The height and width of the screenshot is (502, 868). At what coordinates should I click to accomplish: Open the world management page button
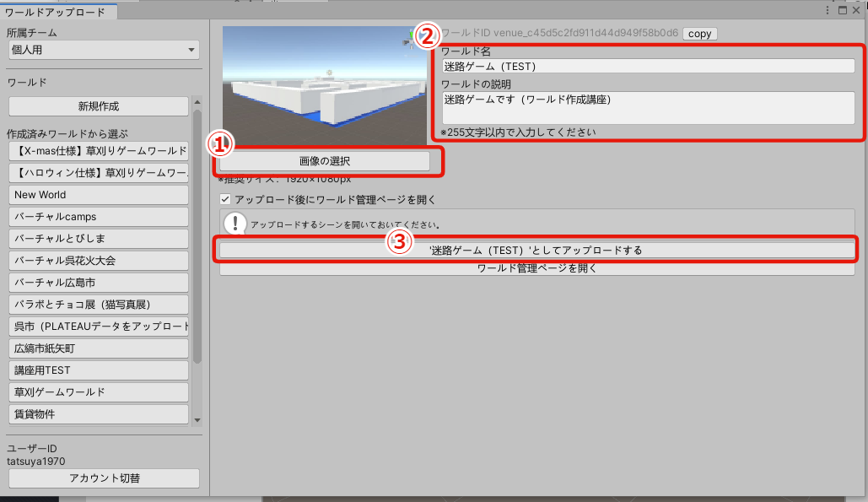click(x=537, y=268)
